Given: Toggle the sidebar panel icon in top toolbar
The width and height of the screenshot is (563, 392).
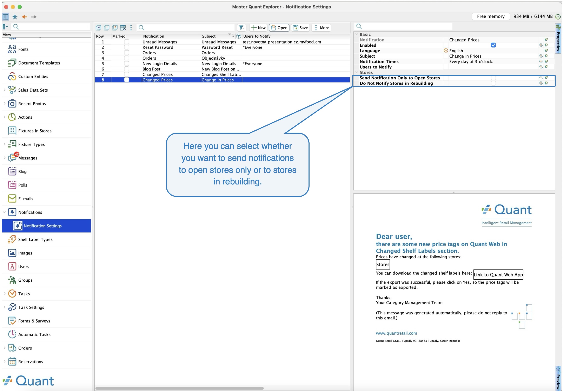Looking at the screenshot, I should (x=6, y=17).
